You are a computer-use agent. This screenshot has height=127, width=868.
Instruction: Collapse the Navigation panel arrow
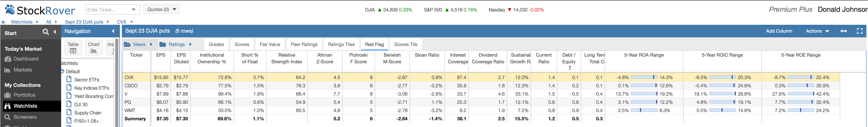tap(113, 31)
